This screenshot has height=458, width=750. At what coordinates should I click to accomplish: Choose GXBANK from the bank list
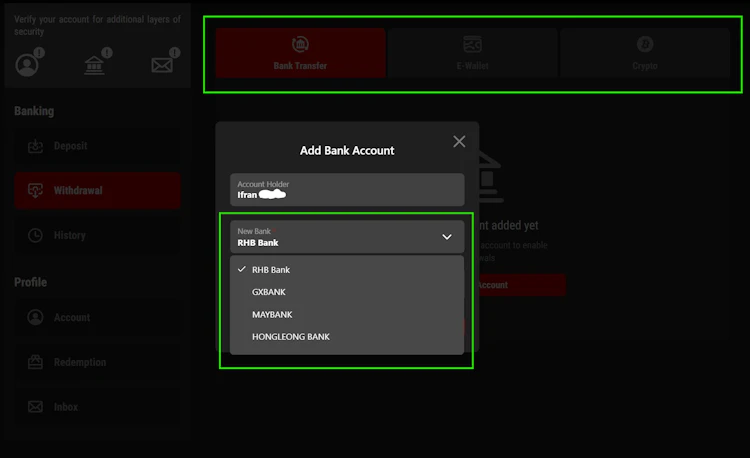point(347,292)
